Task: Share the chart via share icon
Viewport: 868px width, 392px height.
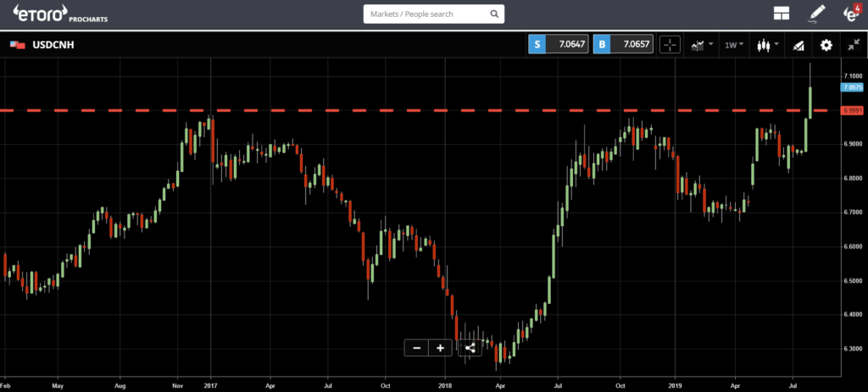Action: click(x=470, y=348)
